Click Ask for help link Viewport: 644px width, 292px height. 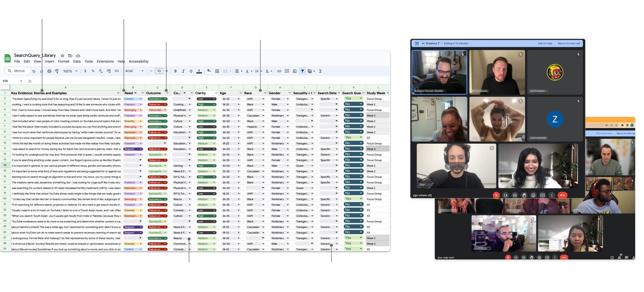point(545,43)
